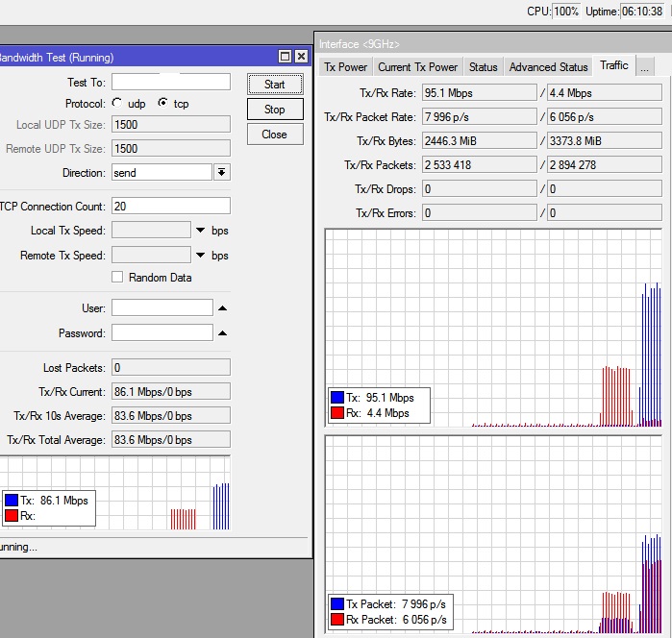Click Rx Bytes value 3373.8 MiB
The height and width of the screenshot is (638, 672).
pyautogui.click(x=605, y=140)
